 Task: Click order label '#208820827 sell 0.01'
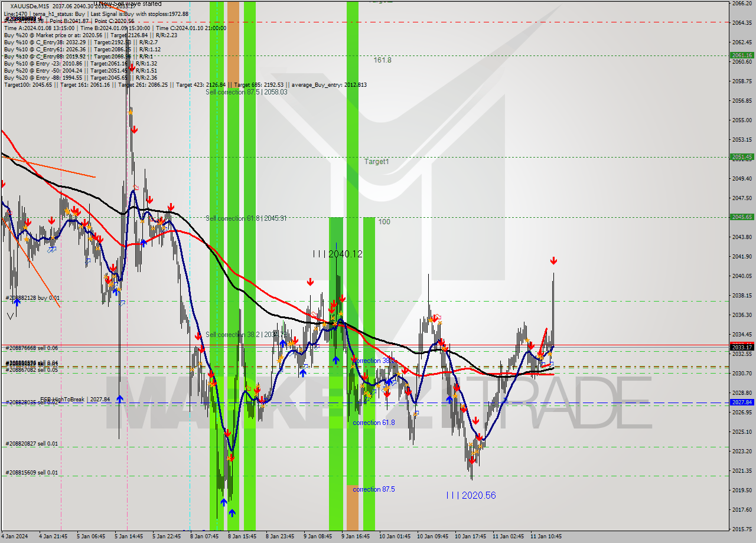(32, 444)
